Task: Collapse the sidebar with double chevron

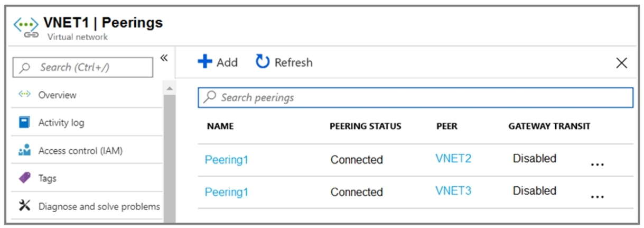Action: [x=164, y=58]
